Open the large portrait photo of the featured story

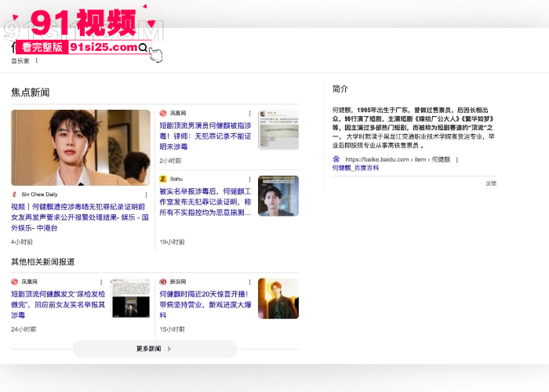click(x=81, y=147)
